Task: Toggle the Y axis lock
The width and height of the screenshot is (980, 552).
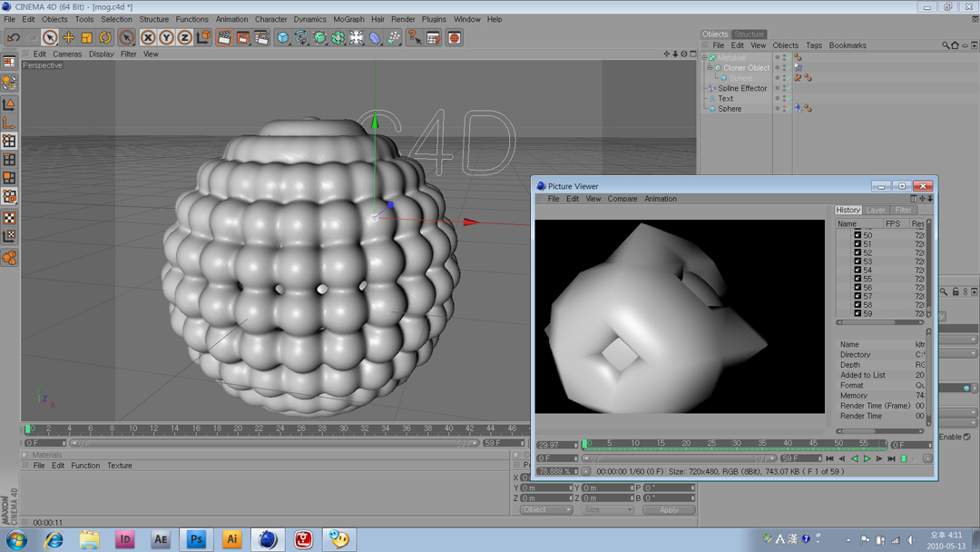Action: coord(166,38)
